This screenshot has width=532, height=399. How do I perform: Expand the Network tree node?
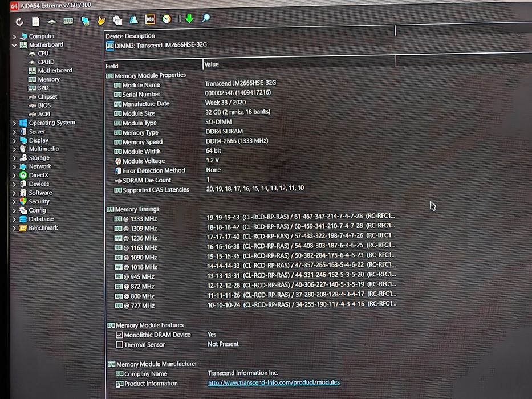14,167
